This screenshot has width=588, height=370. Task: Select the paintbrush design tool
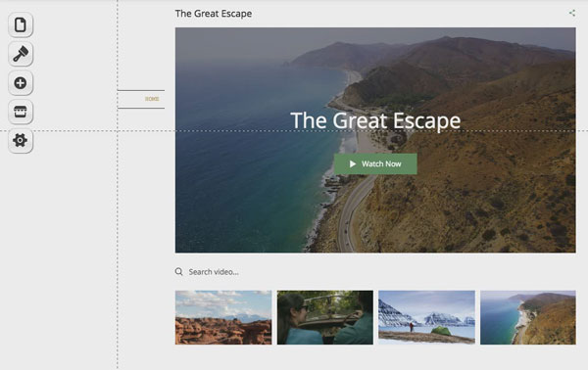21,54
